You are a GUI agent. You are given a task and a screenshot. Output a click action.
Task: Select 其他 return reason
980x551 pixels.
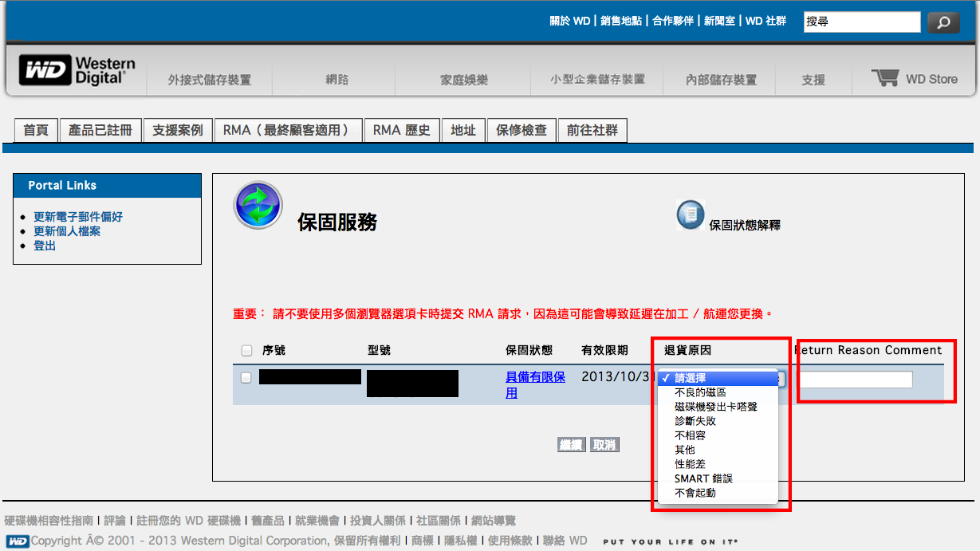coord(718,450)
